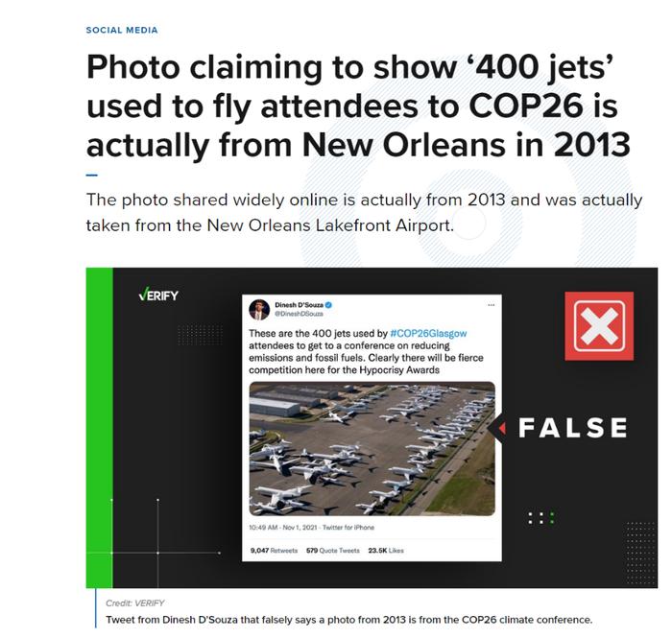Click the article headline about 400 jets
This screenshot has height=638, width=672.
pyautogui.click(x=358, y=106)
